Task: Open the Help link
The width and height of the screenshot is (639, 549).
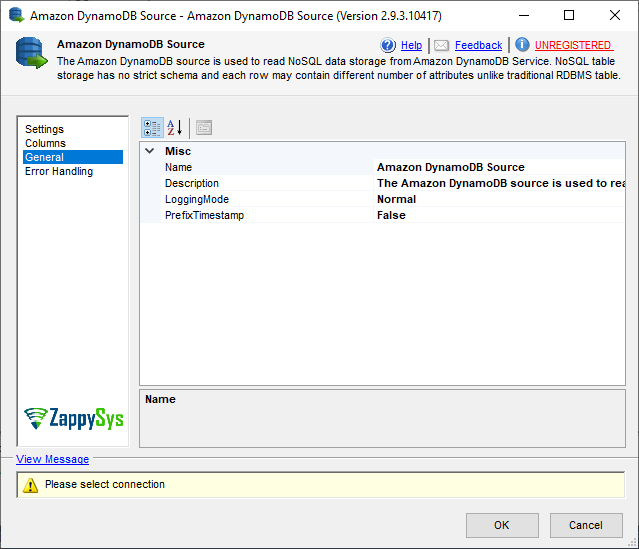Action: [411, 45]
